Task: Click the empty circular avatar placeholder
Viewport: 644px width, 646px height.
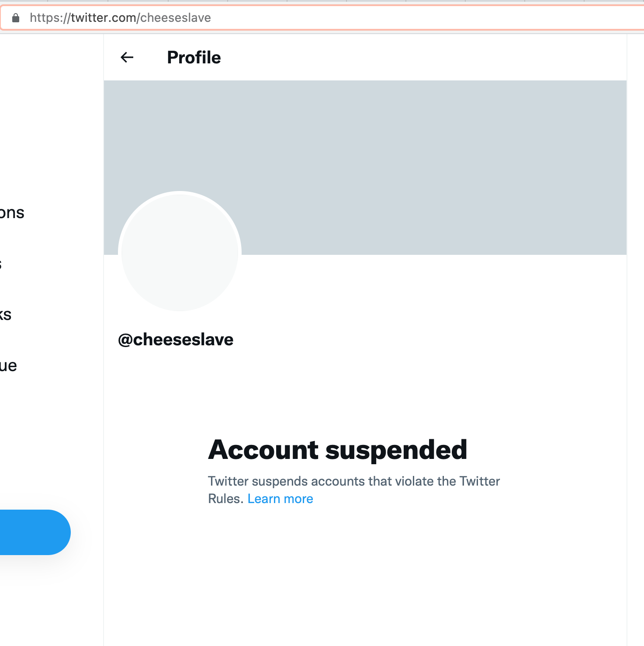Action: (180, 252)
